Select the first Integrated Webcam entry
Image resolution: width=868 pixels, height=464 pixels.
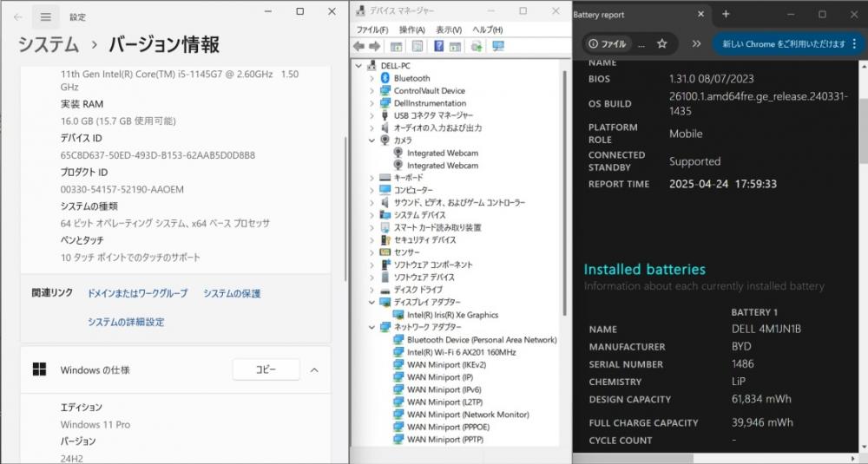443,154
